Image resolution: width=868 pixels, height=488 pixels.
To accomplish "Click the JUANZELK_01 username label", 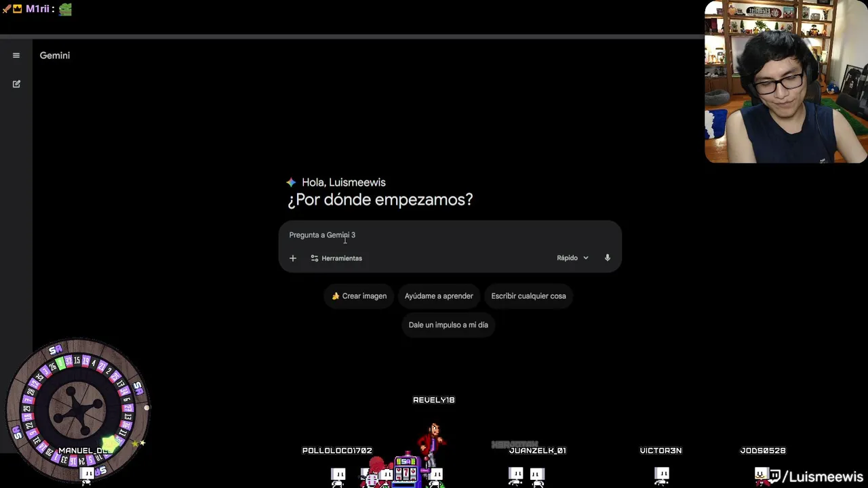I will [538, 451].
